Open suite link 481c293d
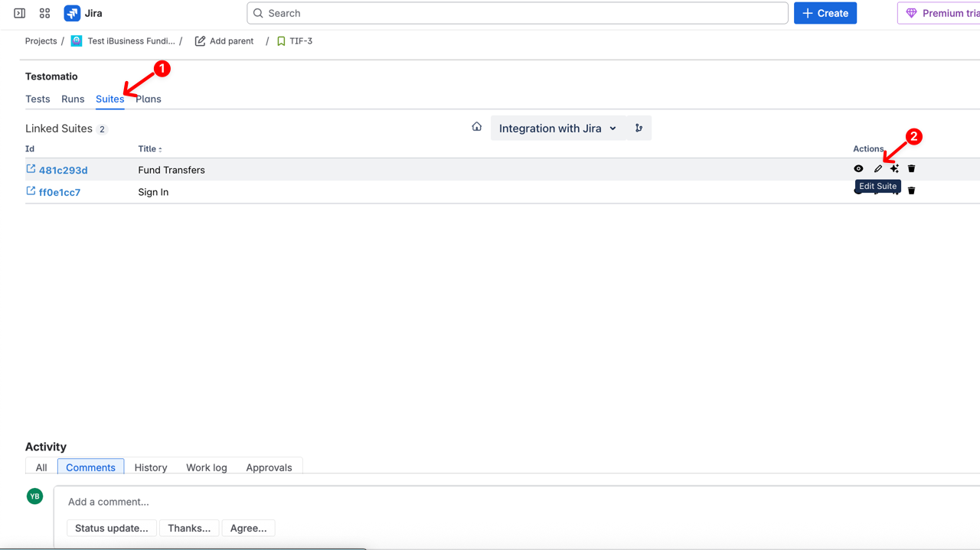The image size is (980, 550). pos(63,171)
